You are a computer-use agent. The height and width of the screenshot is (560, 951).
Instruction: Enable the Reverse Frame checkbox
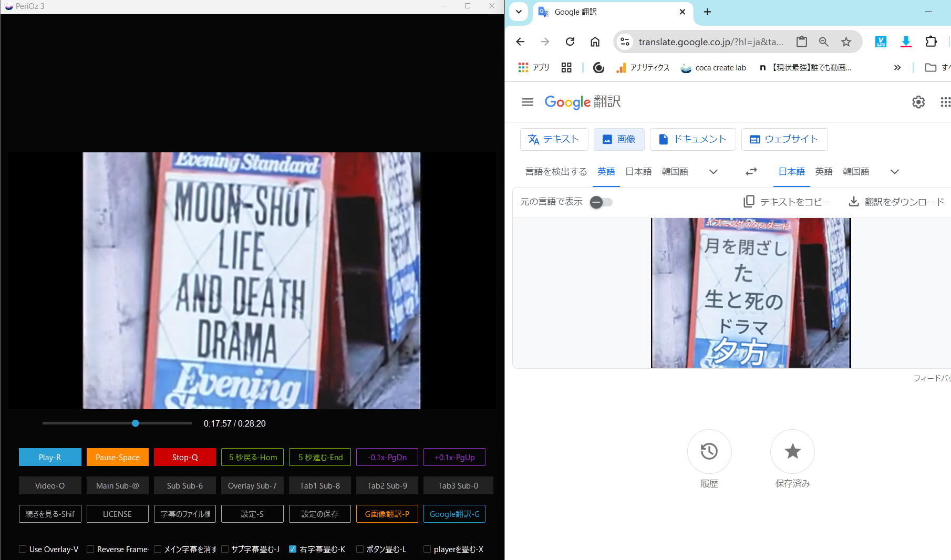click(x=90, y=549)
